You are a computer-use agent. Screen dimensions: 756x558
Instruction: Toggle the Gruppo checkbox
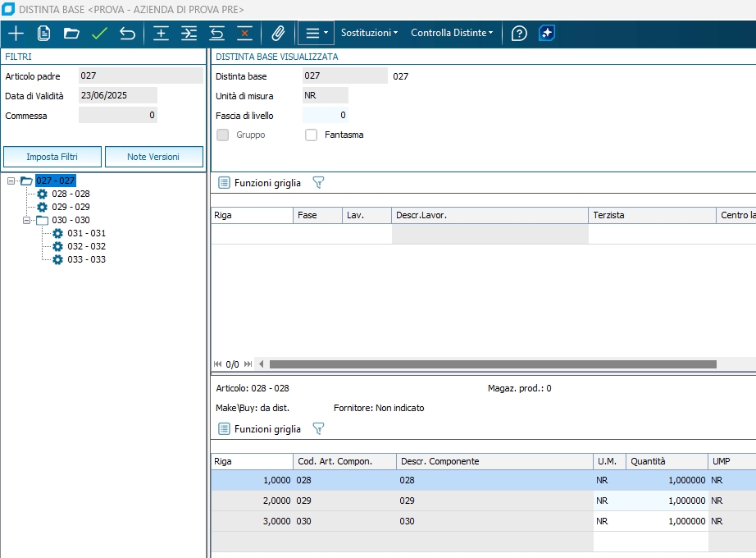coord(222,135)
